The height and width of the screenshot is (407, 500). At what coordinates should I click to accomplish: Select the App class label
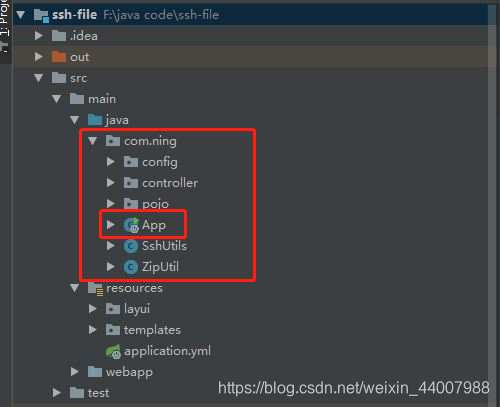[x=154, y=225]
